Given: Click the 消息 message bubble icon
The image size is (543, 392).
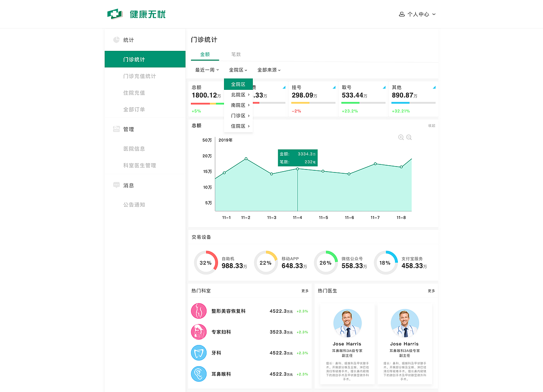Looking at the screenshot, I should [116, 185].
